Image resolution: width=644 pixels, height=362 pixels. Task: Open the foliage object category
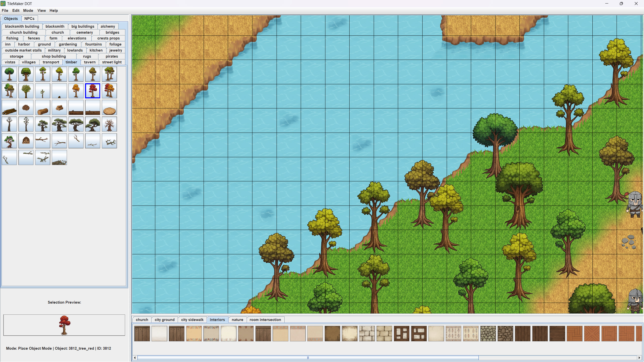pyautogui.click(x=115, y=44)
